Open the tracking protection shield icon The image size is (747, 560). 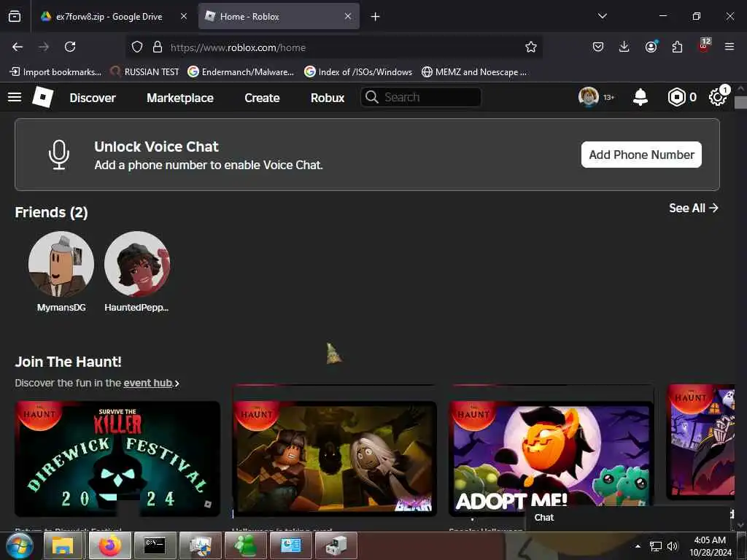(137, 47)
